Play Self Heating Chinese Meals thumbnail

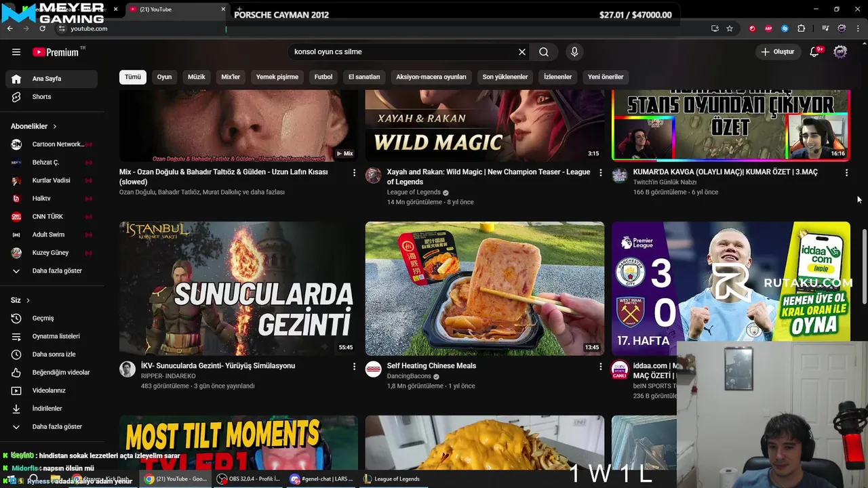click(x=485, y=289)
